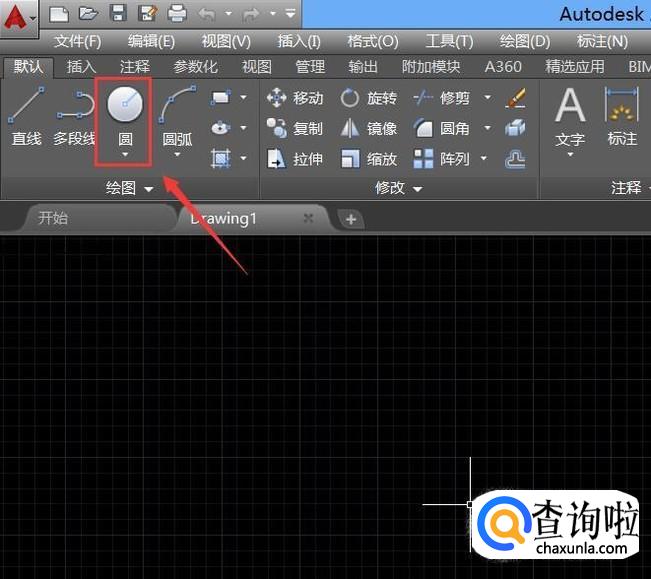Click the Offset icon in Modify panel

[x=516, y=159]
